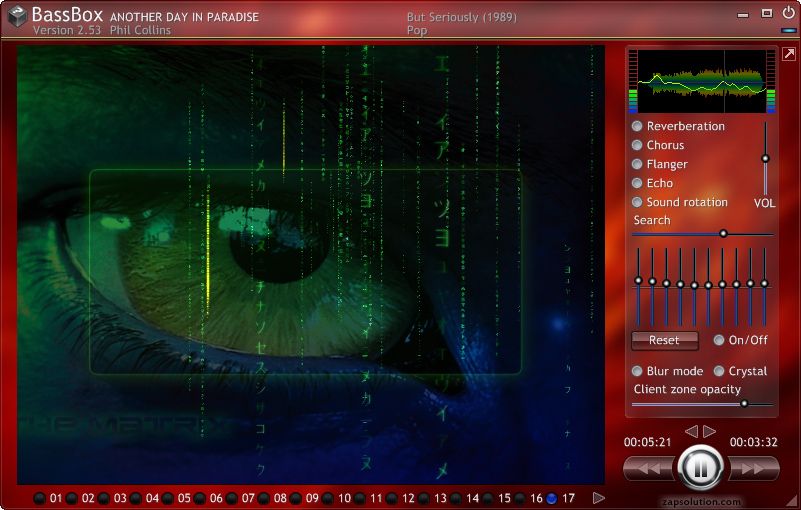Click the Client zone opacity slider knob
The image size is (801, 510).
pyautogui.click(x=744, y=404)
